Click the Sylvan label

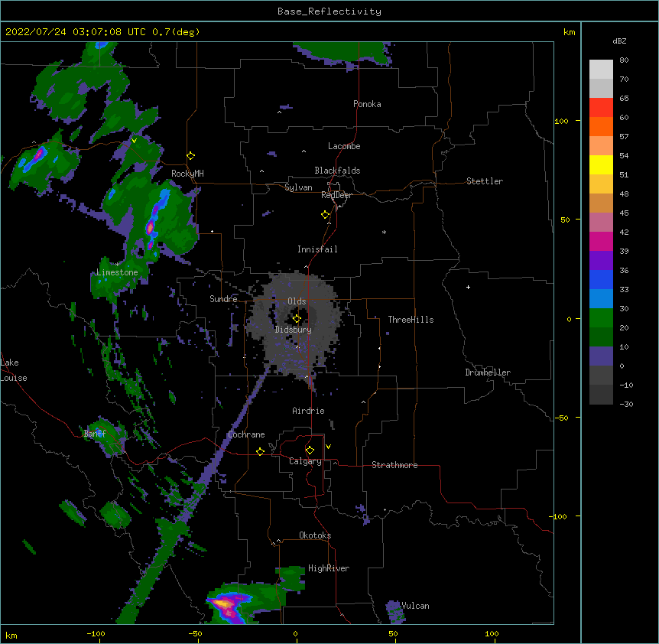click(x=298, y=187)
